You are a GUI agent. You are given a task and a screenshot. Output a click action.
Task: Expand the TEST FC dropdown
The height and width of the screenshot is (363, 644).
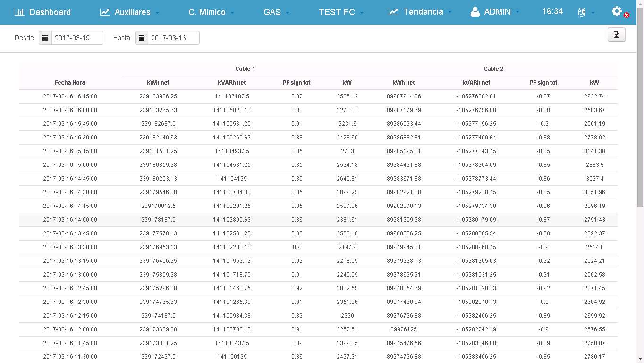pos(341,12)
